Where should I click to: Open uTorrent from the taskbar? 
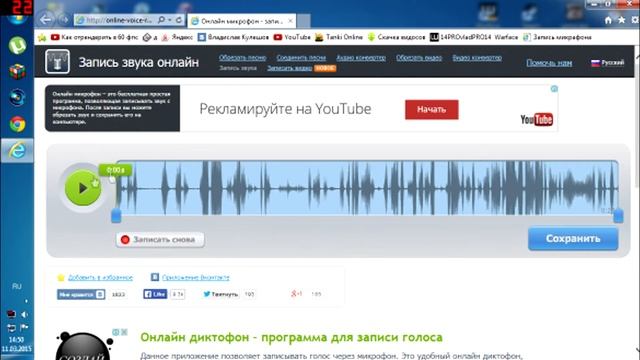click(x=17, y=45)
